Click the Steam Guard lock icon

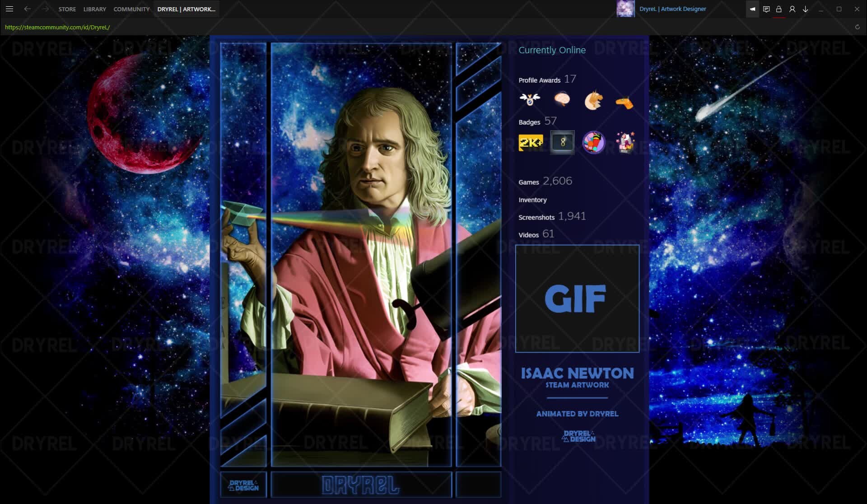(778, 9)
